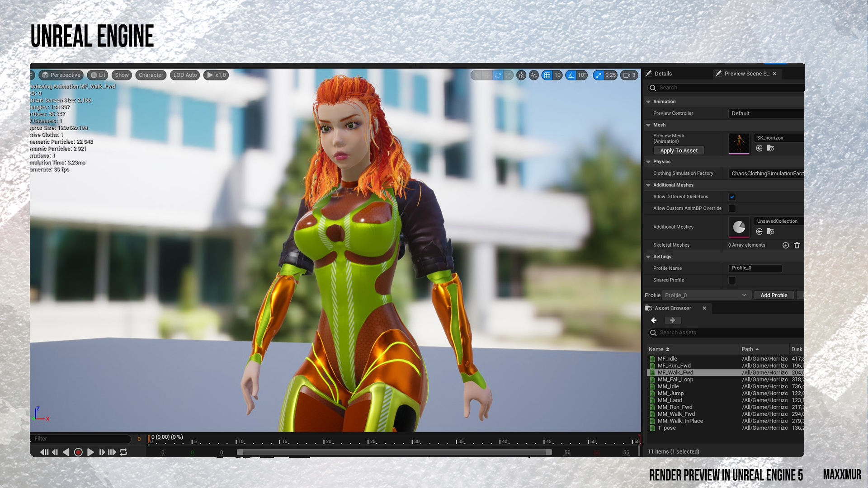Browse to UnsavedCollection asset
This screenshot has width=868, height=488.
pyautogui.click(x=771, y=231)
